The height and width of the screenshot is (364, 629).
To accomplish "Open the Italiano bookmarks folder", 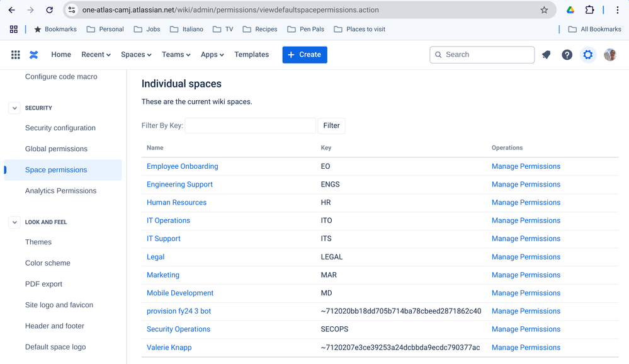I will click(x=186, y=30).
